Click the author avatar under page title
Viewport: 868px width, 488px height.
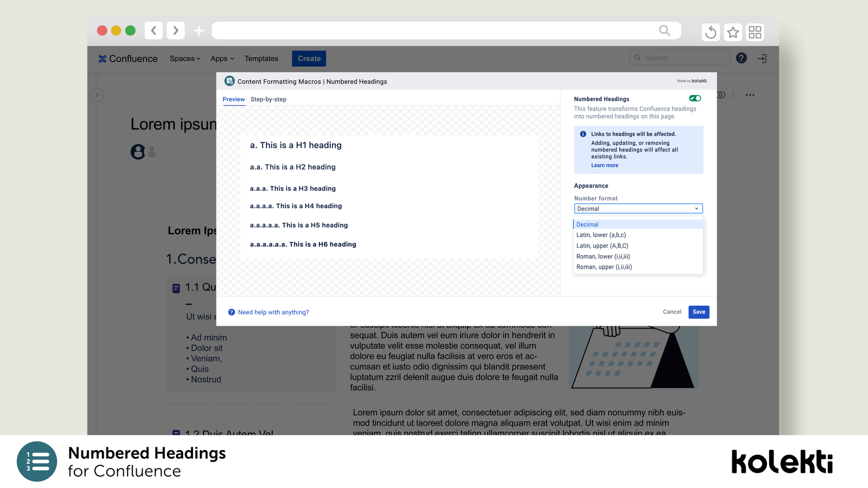click(x=138, y=152)
